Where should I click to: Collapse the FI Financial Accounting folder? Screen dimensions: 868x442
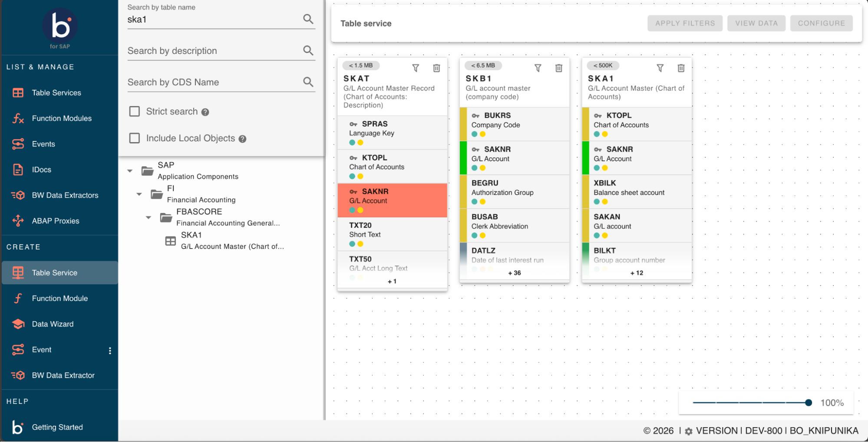pyautogui.click(x=139, y=194)
